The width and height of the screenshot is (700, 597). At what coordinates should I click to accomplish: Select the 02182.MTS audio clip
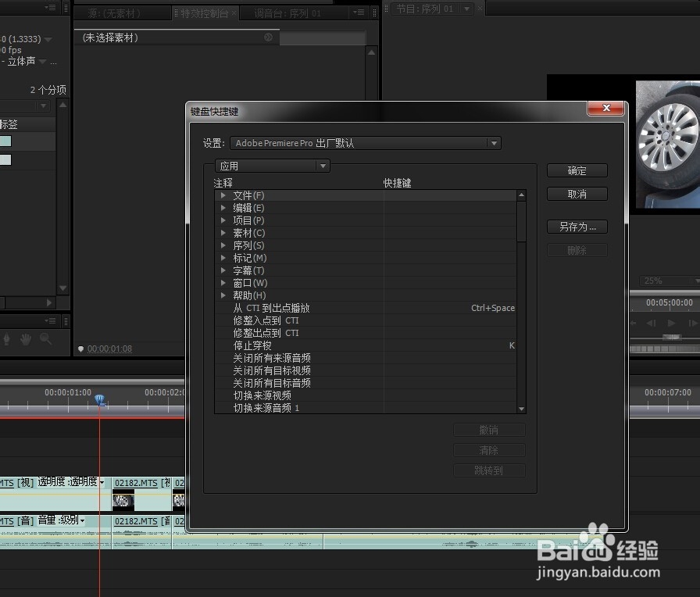142,532
